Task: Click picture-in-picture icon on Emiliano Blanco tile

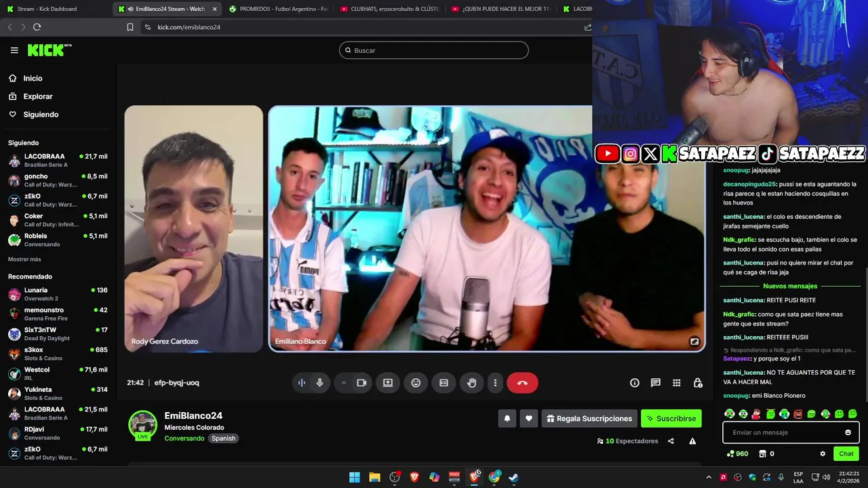Action: (x=694, y=342)
